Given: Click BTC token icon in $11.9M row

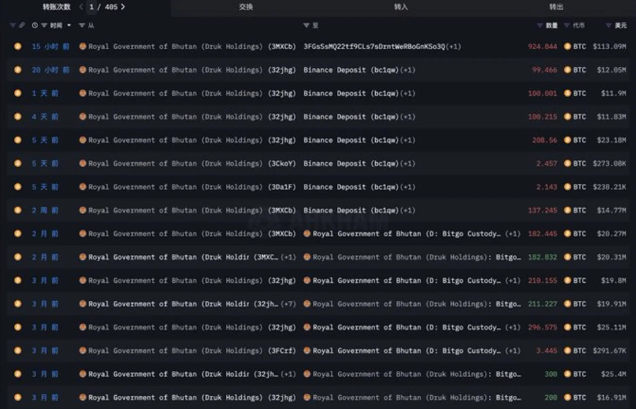Looking at the screenshot, I should (x=567, y=93).
